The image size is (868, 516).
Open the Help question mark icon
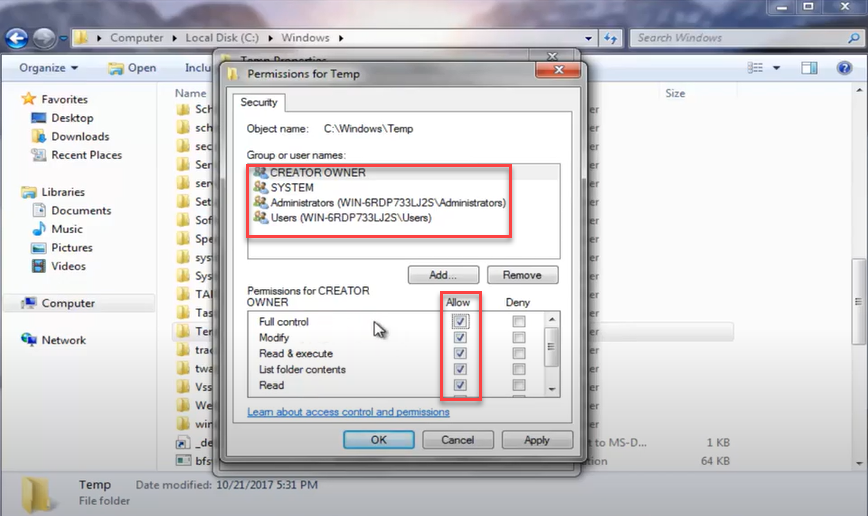(x=844, y=68)
